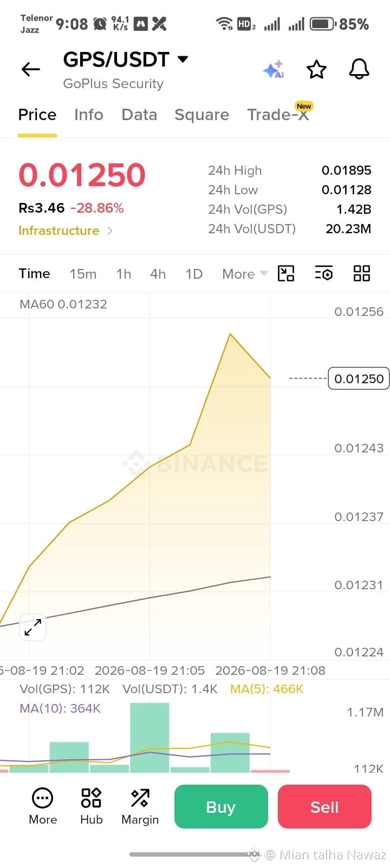Screen dimensions: 390x868
Task: Select the 4h interval
Action: [x=158, y=274]
